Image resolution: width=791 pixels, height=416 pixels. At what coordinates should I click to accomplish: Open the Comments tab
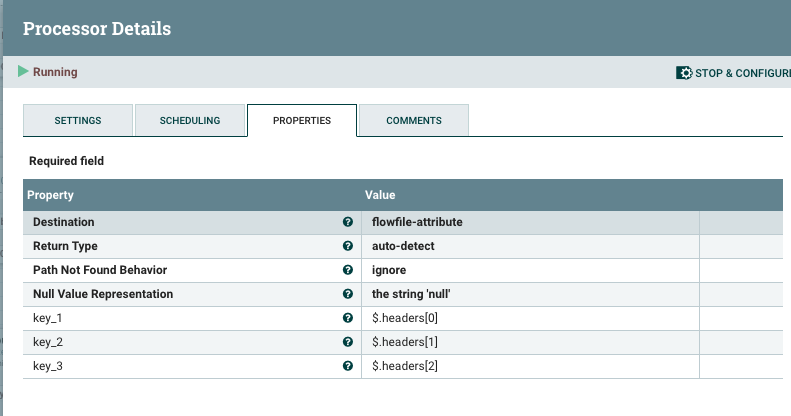click(414, 121)
